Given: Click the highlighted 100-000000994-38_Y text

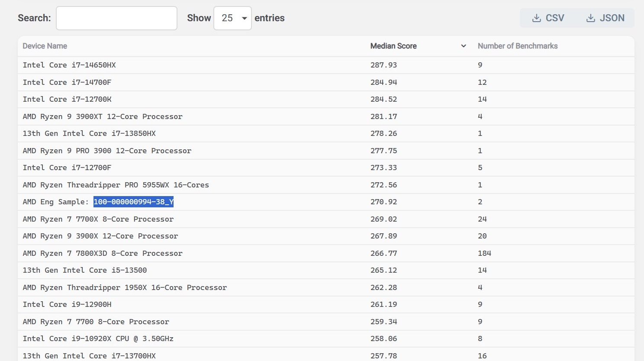Looking at the screenshot, I should 133,202.
